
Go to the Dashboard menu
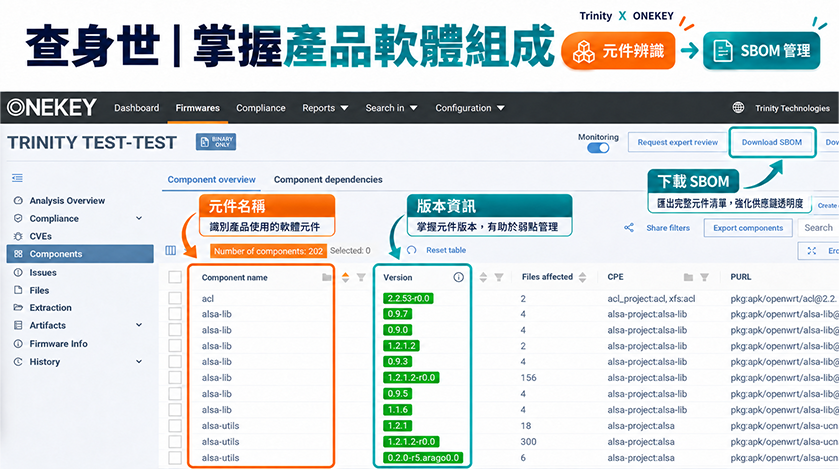click(x=136, y=107)
